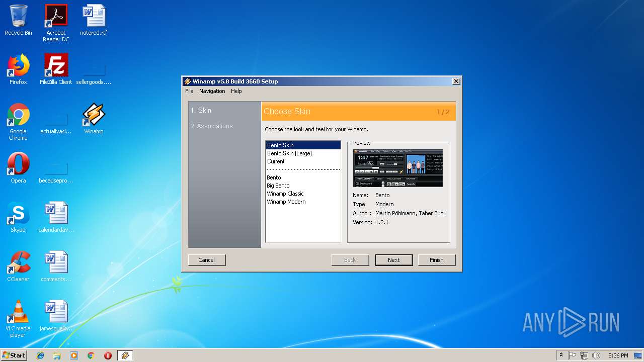The image size is (644, 362).
Task: Select the Current skin entry
Action: (303, 161)
